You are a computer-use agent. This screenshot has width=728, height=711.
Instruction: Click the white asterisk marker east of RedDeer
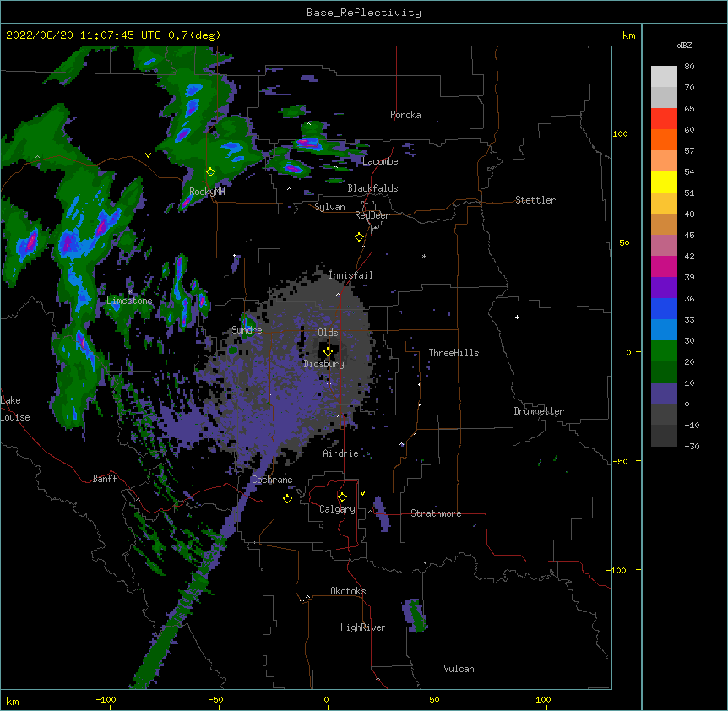(424, 256)
